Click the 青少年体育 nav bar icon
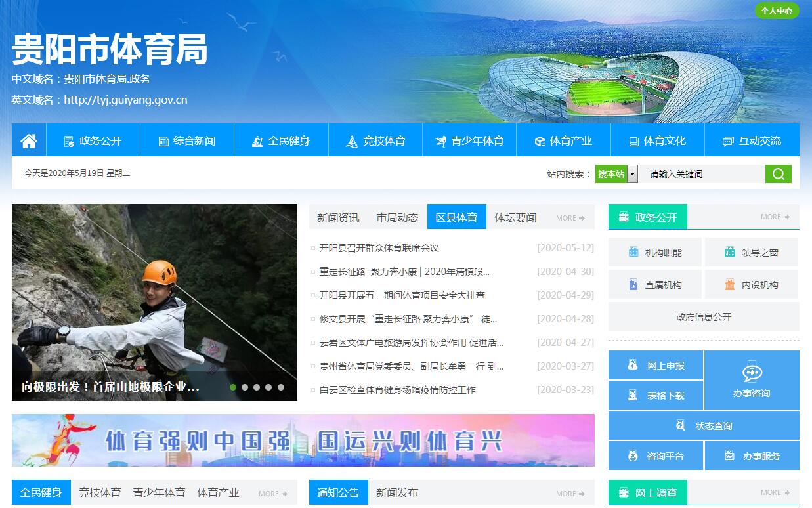 coord(440,141)
